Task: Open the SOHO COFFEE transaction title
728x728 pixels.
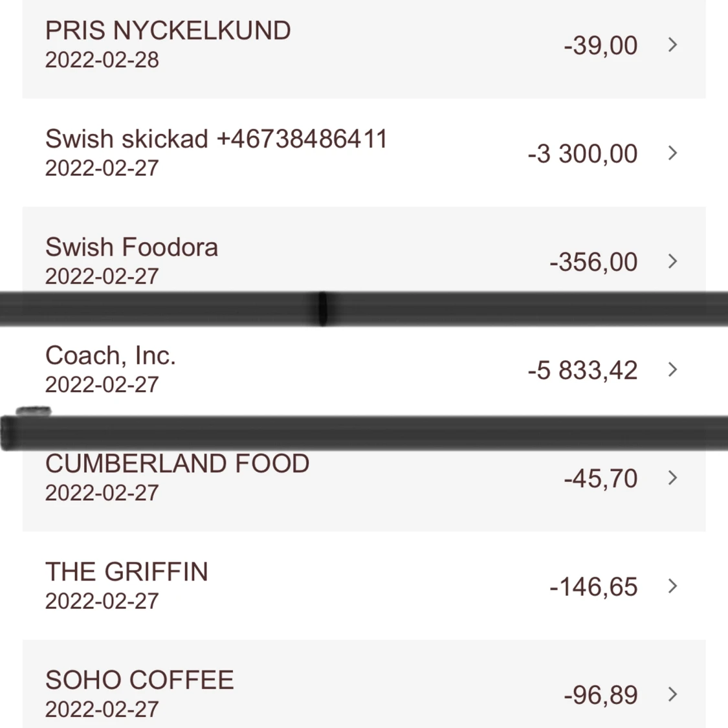Action: [x=139, y=680]
